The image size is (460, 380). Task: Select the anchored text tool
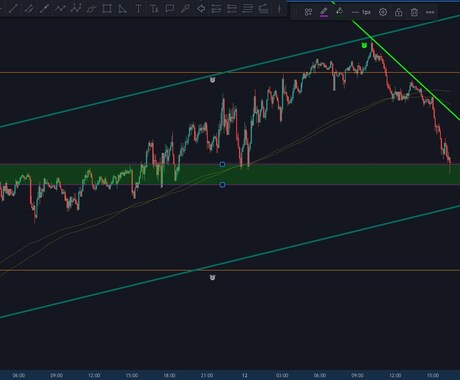[154, 9]
